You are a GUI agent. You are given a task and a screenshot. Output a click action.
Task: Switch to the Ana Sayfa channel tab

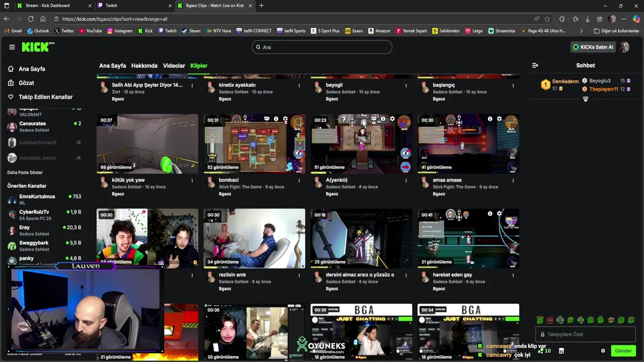click(112, 66)
